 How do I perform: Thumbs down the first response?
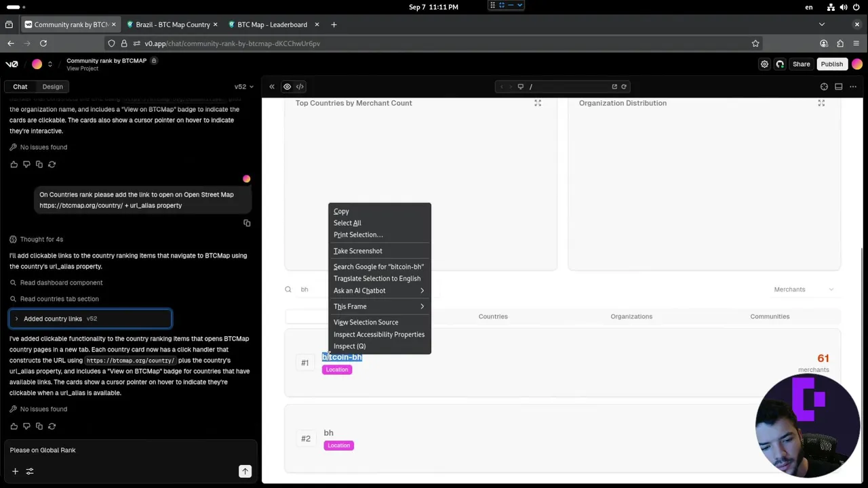click(x=26, y=164)
